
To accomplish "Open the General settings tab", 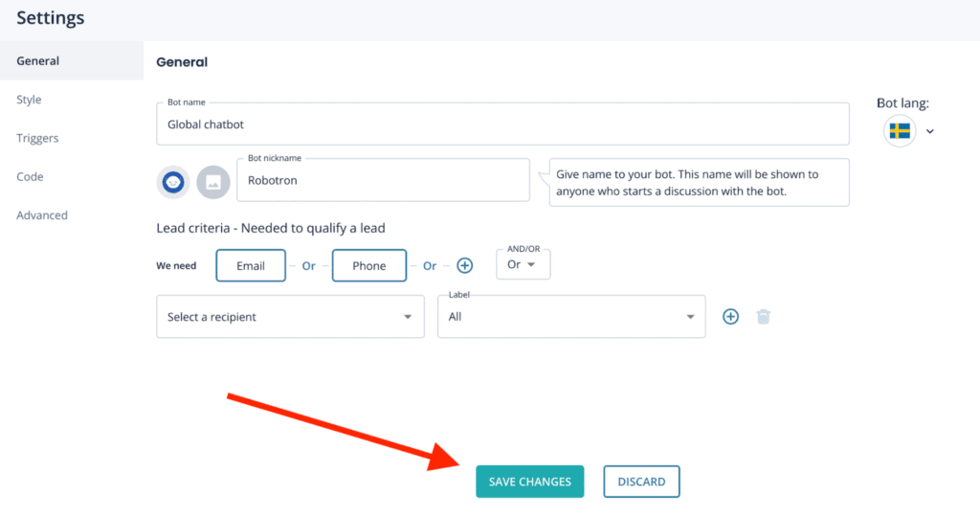I will click(x=38, y=61).
